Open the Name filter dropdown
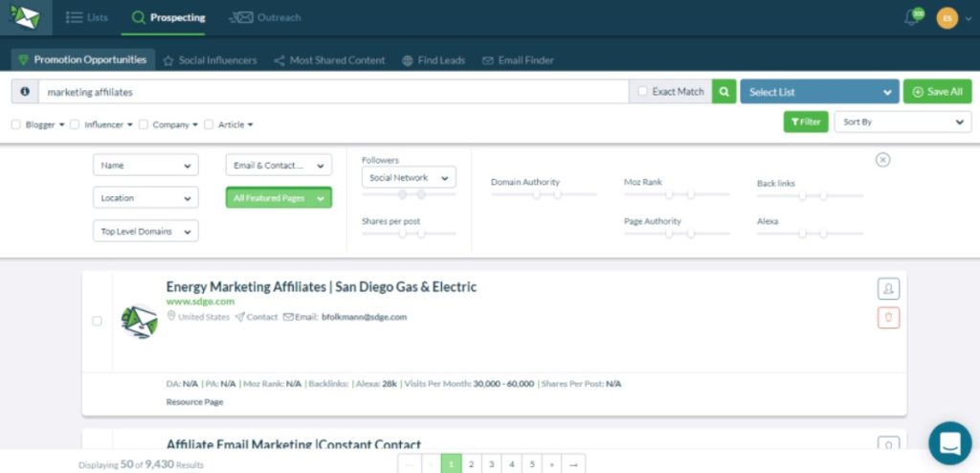The height and width of the screenshot is (473, 980). click(145, 166)
